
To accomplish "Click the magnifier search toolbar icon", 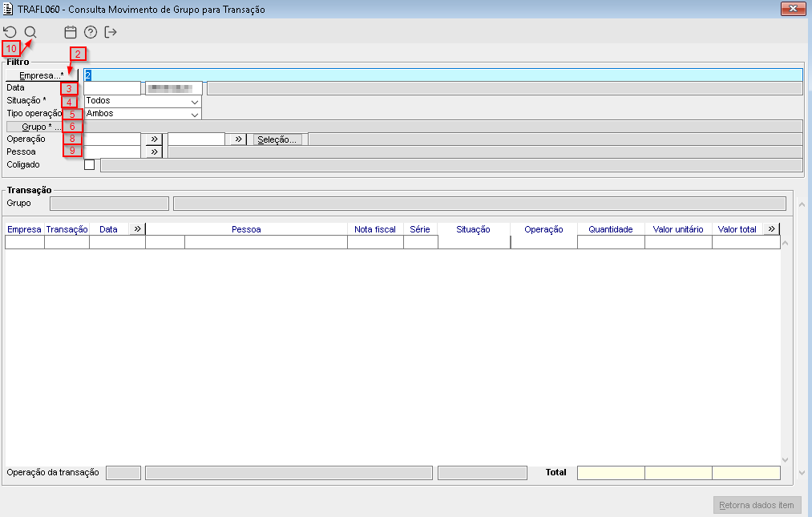I will pyautogui.click(x=30, y=32).
